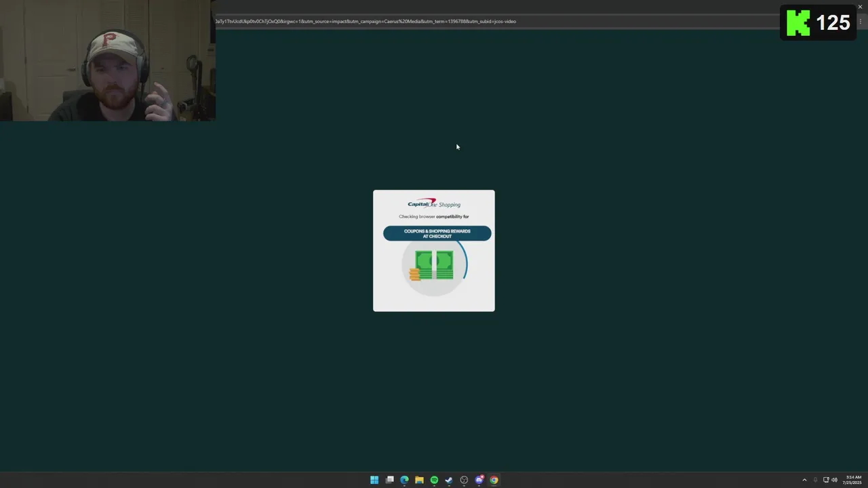Open network settings from the tray icon
The width and height of the screenshot is (868, 488).
[826, 480]
